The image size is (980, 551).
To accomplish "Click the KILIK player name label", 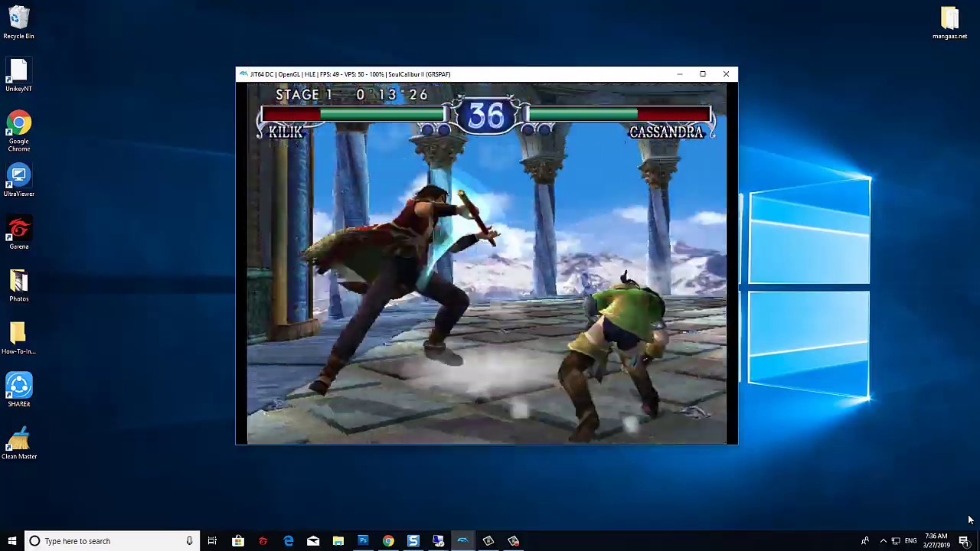I will pos(285,132).
